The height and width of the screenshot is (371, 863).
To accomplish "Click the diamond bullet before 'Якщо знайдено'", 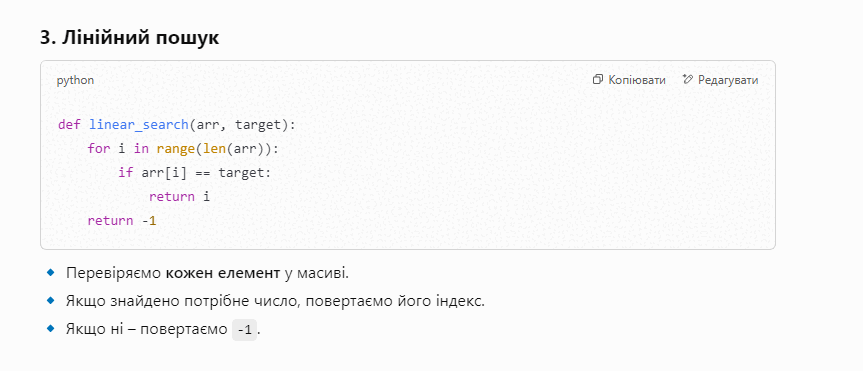I will point(51,301).
